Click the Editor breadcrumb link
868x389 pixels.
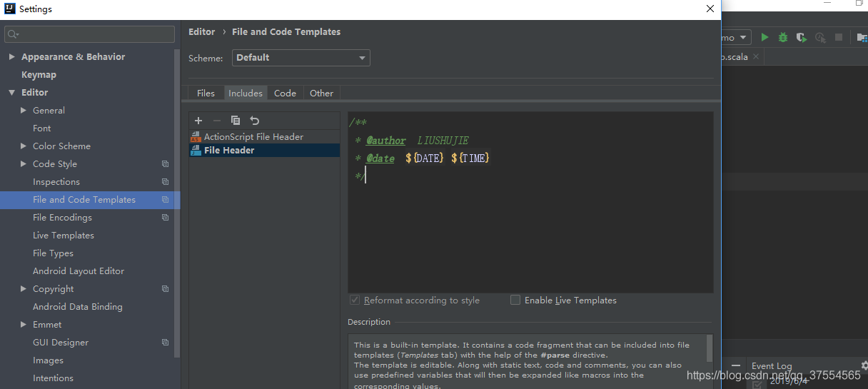[x=201, y=31]
